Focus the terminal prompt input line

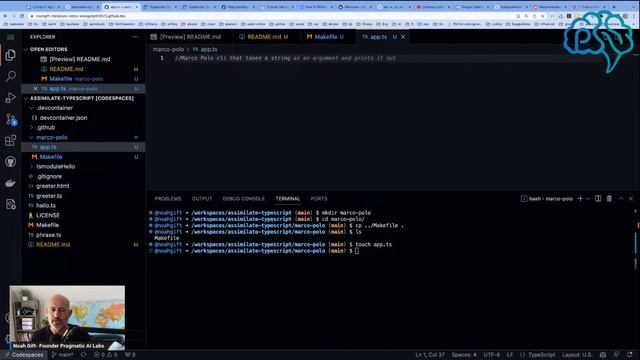(357, 251)
